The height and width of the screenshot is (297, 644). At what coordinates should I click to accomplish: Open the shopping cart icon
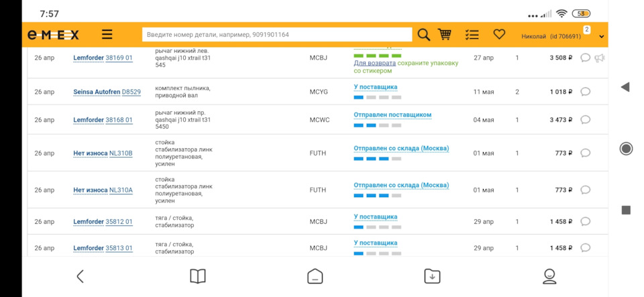pyautogui.click(x=444, y=35)
